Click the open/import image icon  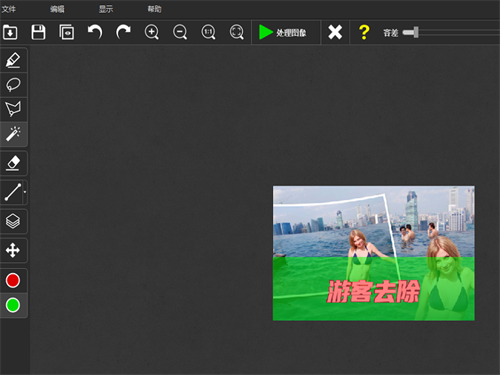click(10, 32)
